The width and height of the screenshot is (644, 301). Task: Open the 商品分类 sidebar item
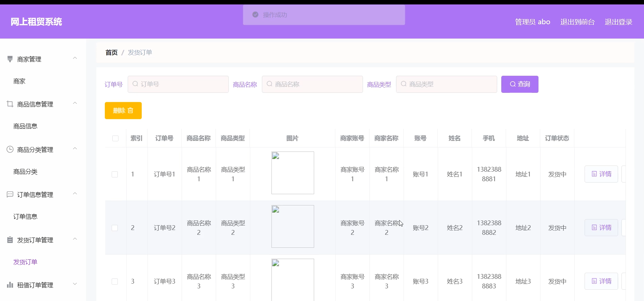[25, 172]
